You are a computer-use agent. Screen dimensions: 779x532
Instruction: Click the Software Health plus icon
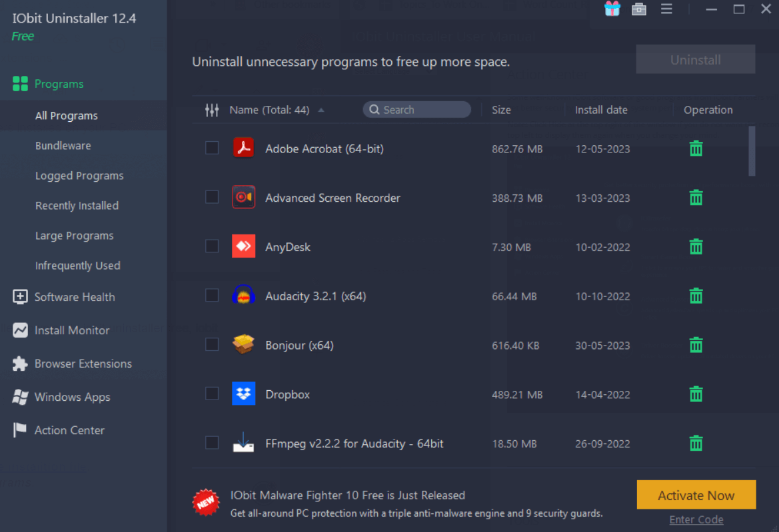tap(20, 297)
